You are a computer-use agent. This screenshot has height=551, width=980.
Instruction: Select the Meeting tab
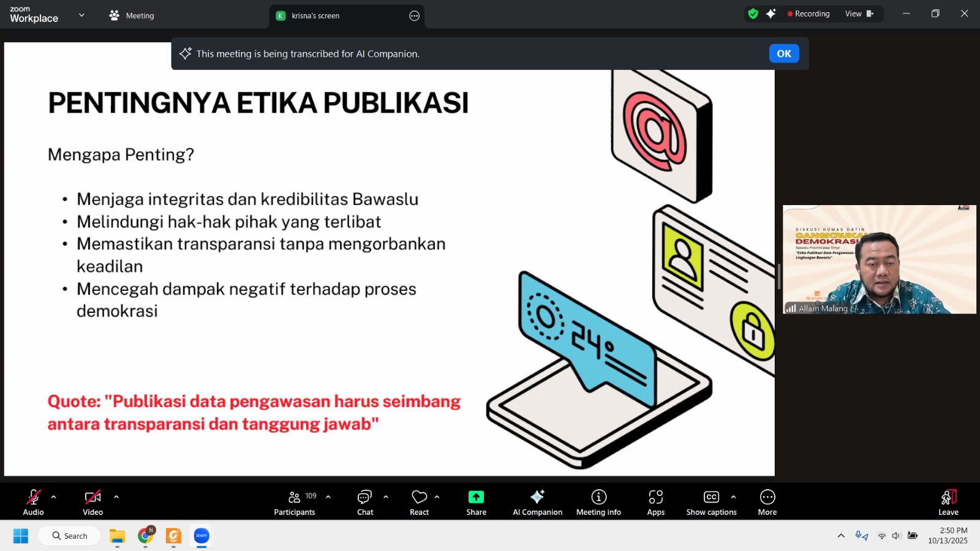tap(132, 16)
